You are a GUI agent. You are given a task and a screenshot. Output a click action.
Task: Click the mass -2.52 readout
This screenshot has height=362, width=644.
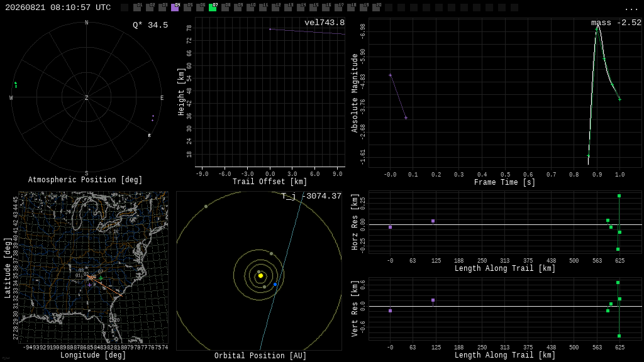[616, 23]
